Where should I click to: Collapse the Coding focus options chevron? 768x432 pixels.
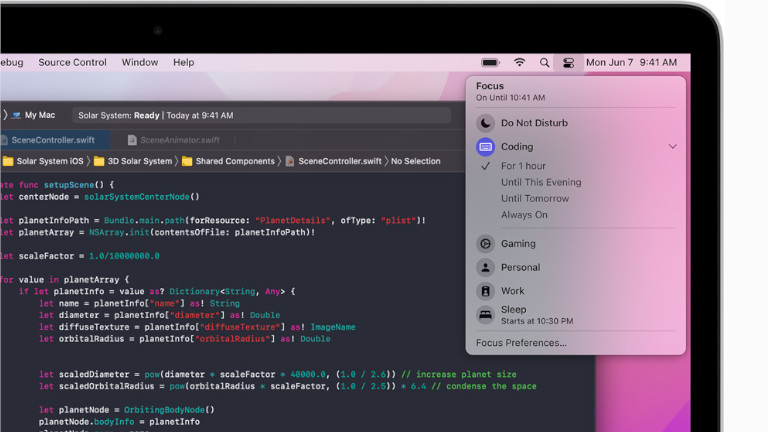point(672,146)
